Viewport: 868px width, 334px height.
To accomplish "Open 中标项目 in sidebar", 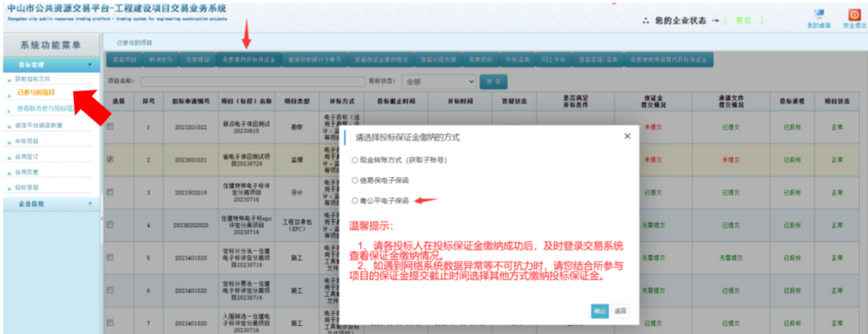I will [27, 141].
